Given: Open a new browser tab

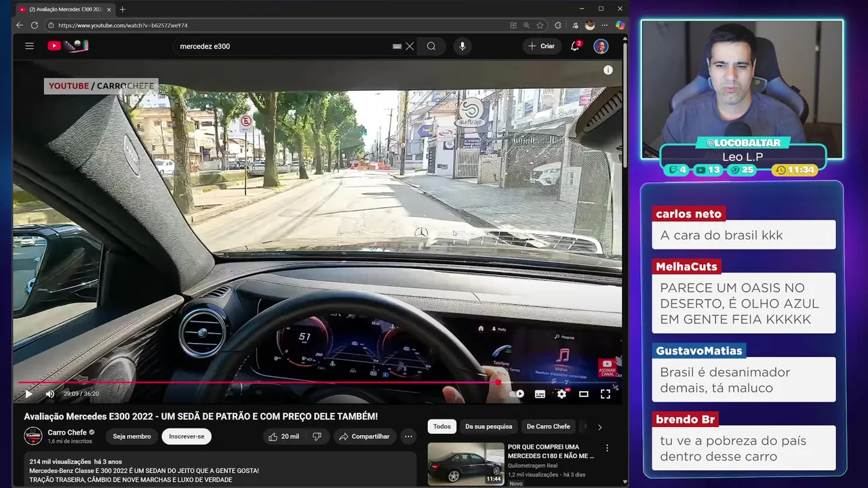Looking at the screenshot, I should pos(123,9).
